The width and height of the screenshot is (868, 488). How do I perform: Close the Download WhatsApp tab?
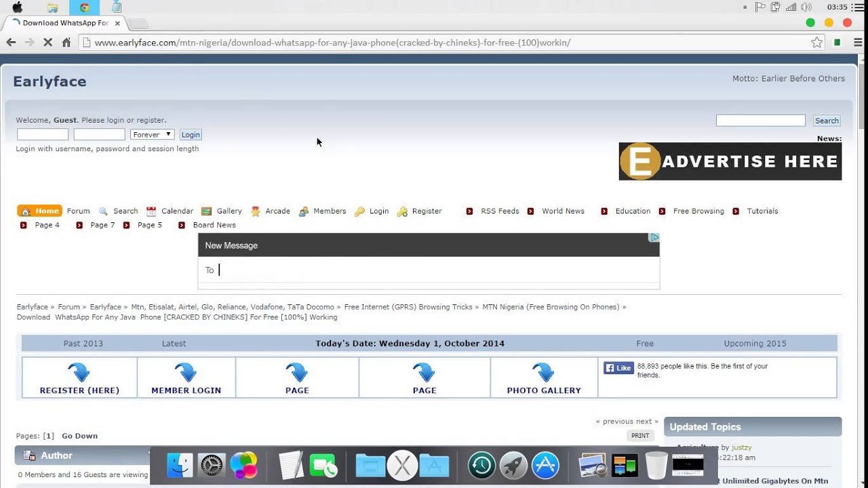point(117,23)
